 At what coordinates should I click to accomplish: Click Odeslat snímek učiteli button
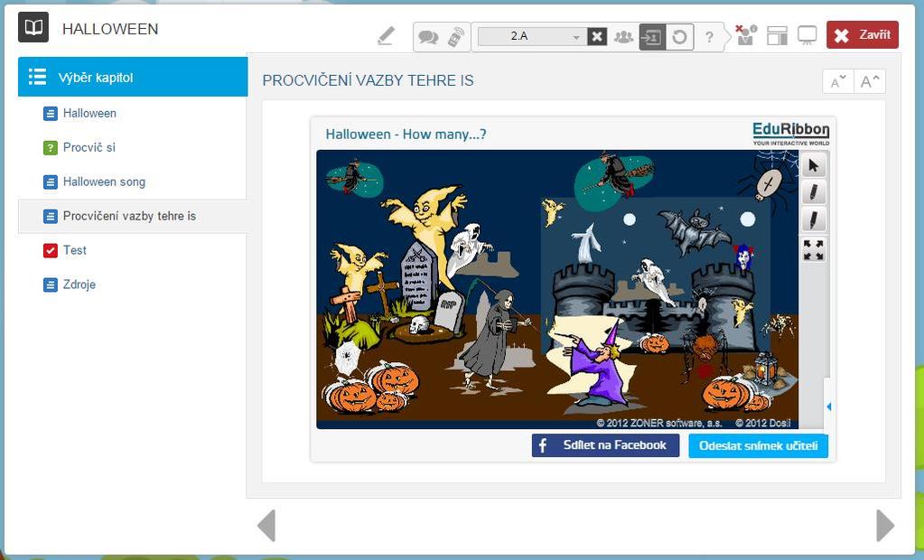(x=758, y=445)
